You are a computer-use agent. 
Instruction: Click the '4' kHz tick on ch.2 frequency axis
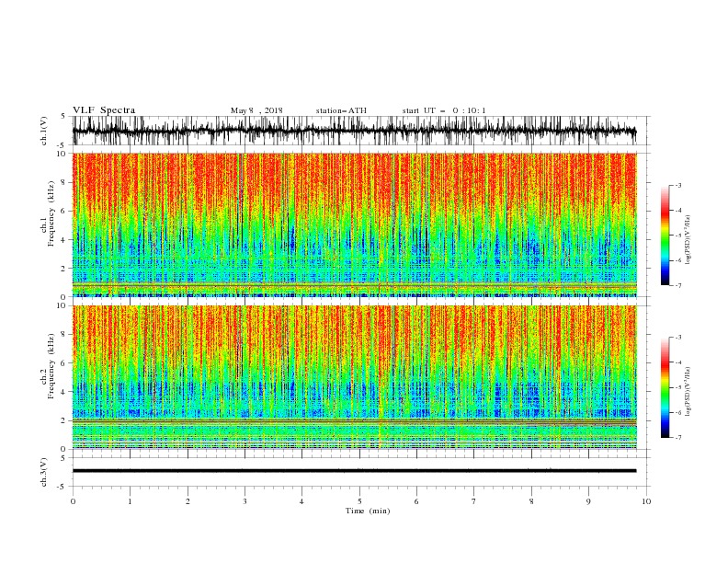pyautogui.click(x=64, y=392)
